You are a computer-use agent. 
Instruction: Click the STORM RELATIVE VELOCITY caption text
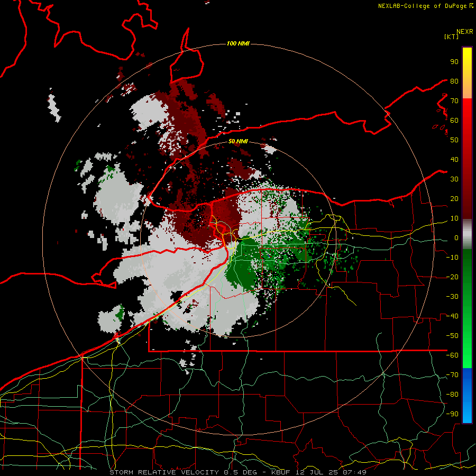[163, 472]
